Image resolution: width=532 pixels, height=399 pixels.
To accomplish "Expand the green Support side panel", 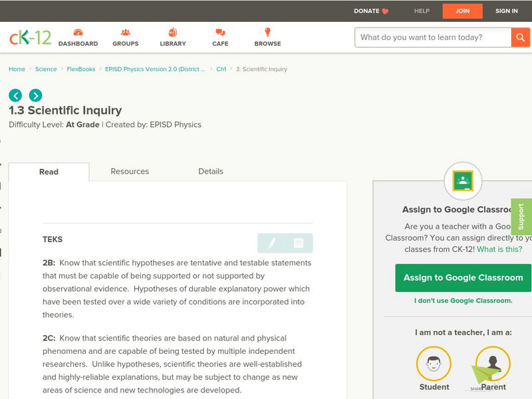I will coord(523,217).
